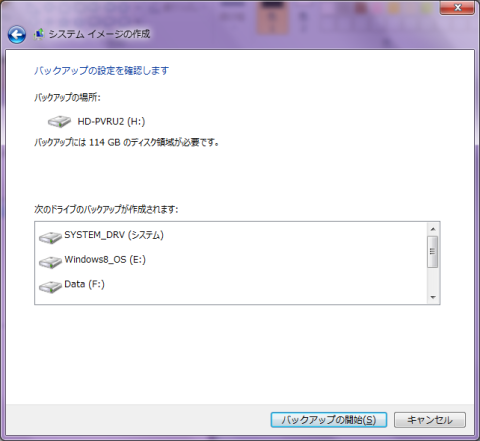480x441 pixels.
Task: Click the HD-PVRU2 (H:) location text
Action: point(111,122)
